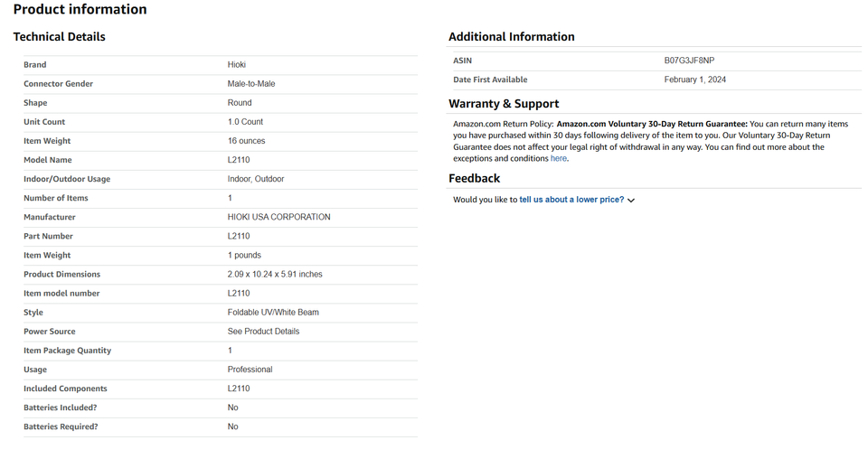This screenshot has width=868, height=450.
Task: Click the '2.09 x 10.24 x 5.91 inches' value
Action: [x=275, y=275]
